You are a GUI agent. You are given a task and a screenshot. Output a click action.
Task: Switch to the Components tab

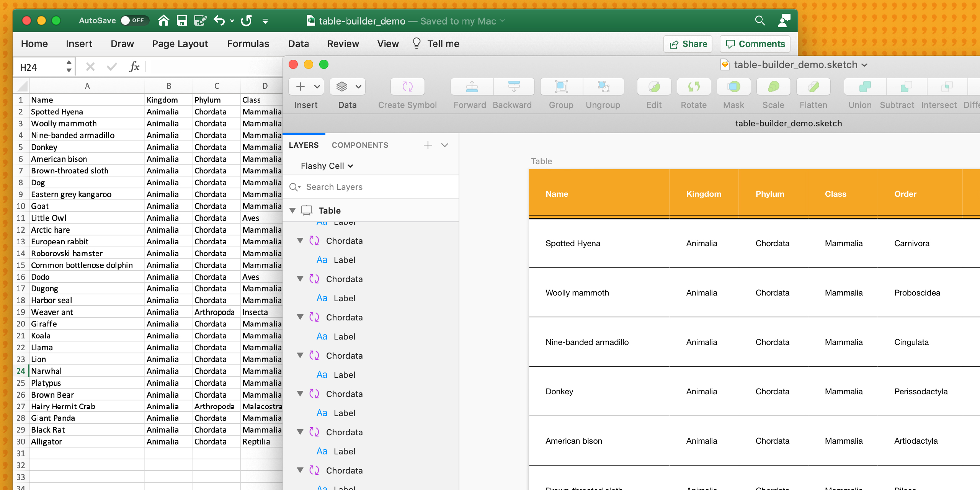pyautogui.click(x=360, y=145)
